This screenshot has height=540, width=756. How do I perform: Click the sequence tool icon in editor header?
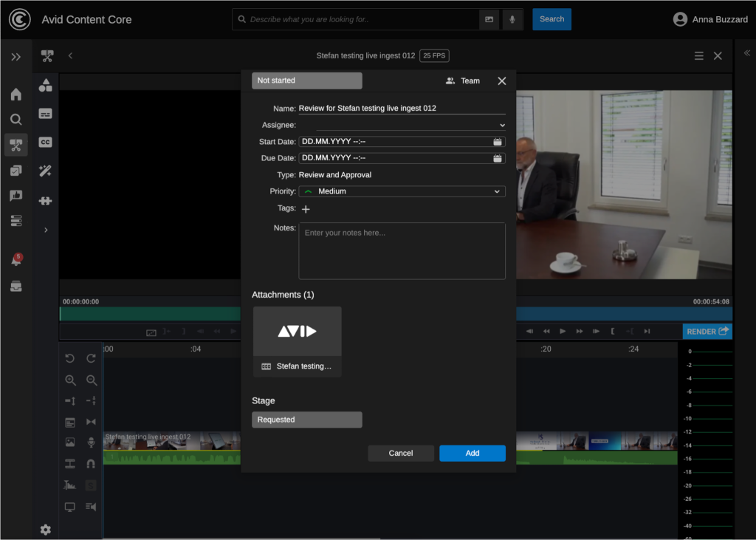[x=47, y=56]
